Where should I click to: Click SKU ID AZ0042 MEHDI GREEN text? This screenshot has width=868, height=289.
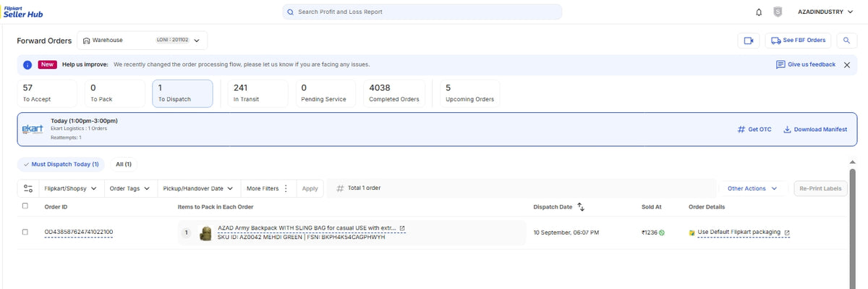[x=260, y=237]
